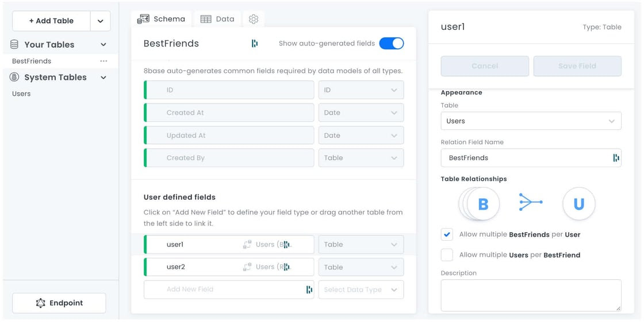Uncheck Allow multiple BestFriends per User
This screenshot has height=324, width=644.
click(x=447, y=234)
